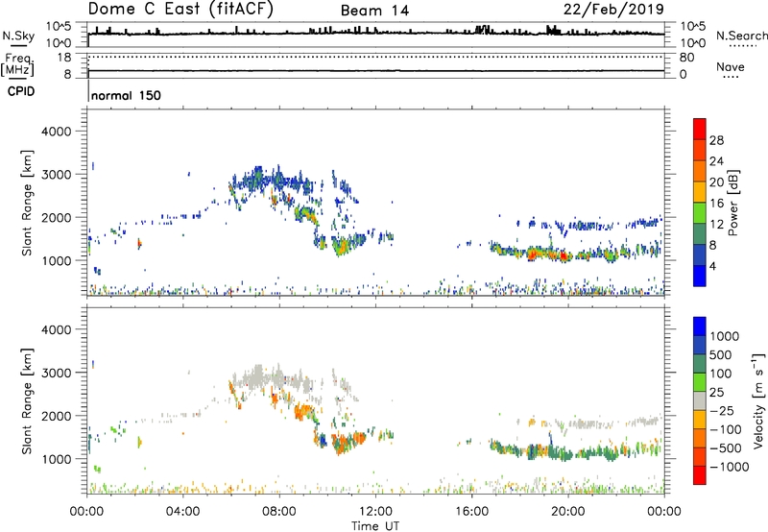768x532 pixels.
Task: Click the 'Velocity [m s-1]' colorbar label
Action: click(x=758, y=400)
